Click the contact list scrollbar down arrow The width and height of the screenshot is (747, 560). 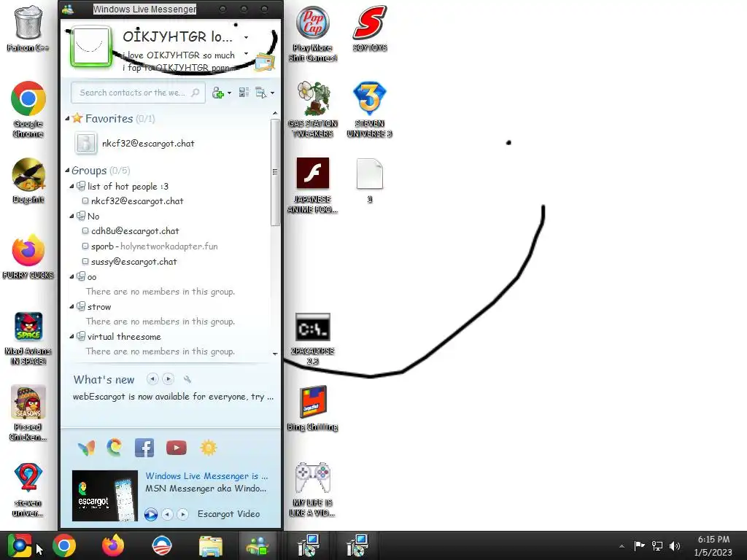coord(275,354)
